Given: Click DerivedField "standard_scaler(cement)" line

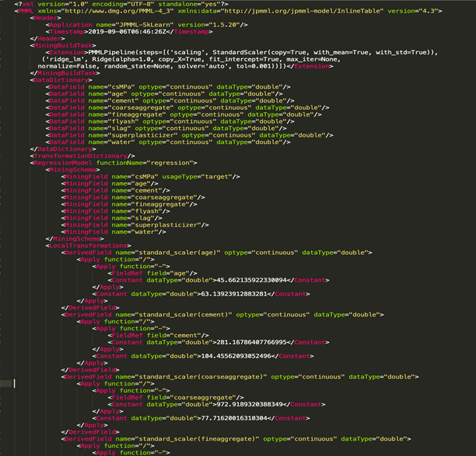Looking at the screenshot, I should click(222, 315).
